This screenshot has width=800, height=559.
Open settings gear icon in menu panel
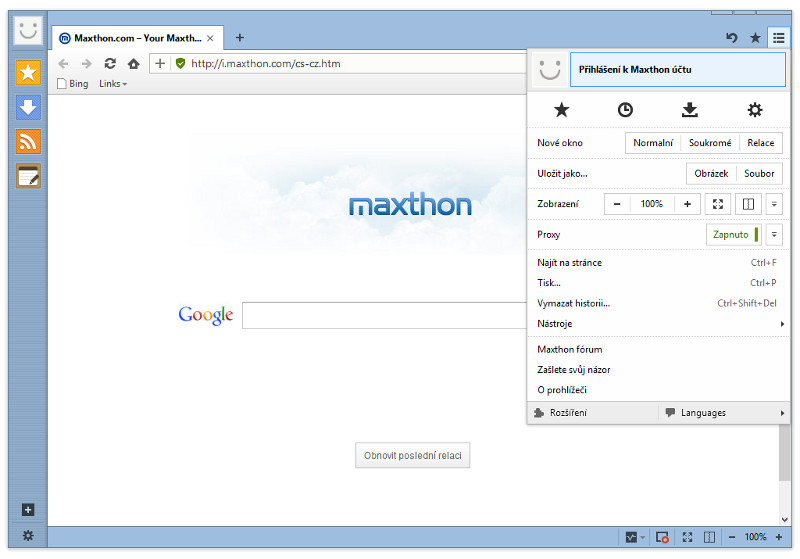pos(755,110)
